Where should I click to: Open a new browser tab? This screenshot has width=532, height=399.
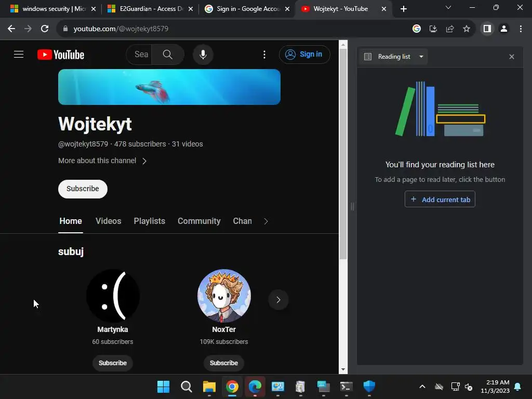point(403,9)
